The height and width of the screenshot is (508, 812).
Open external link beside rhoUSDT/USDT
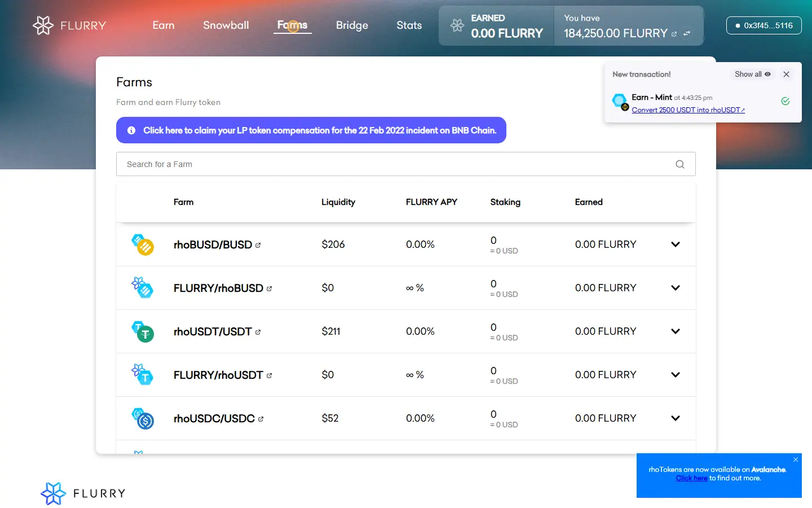(x=258, y=332)
